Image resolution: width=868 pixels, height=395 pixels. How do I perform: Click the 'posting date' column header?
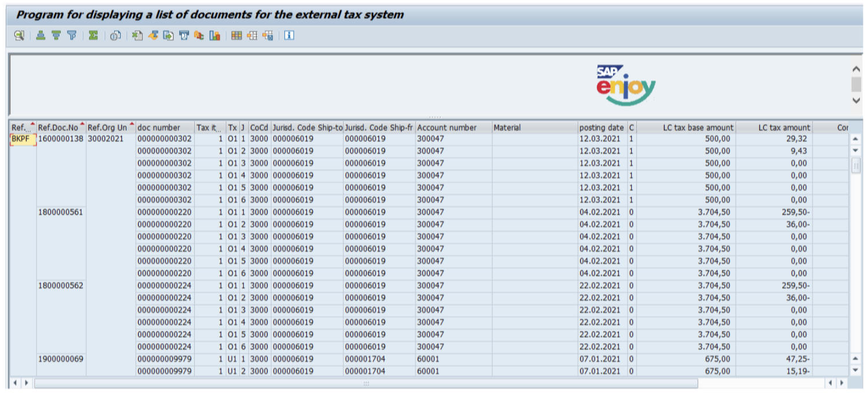(x=601, y=128)
